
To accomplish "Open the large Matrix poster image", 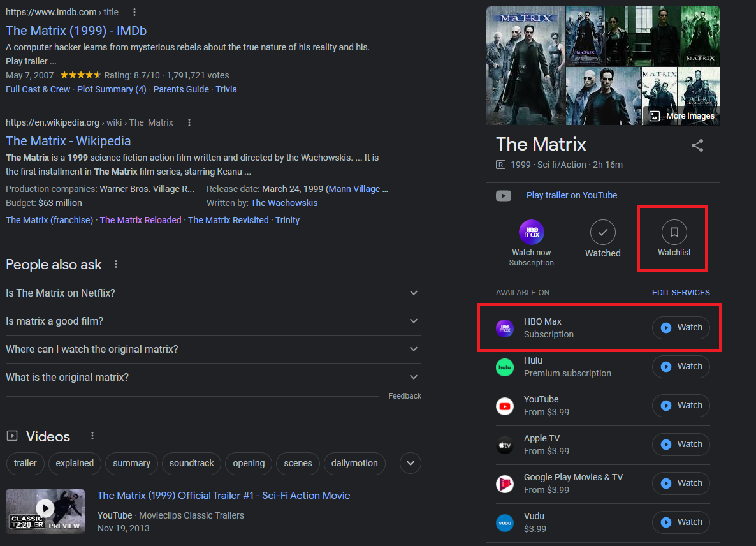I will click(x=525, y=66).
